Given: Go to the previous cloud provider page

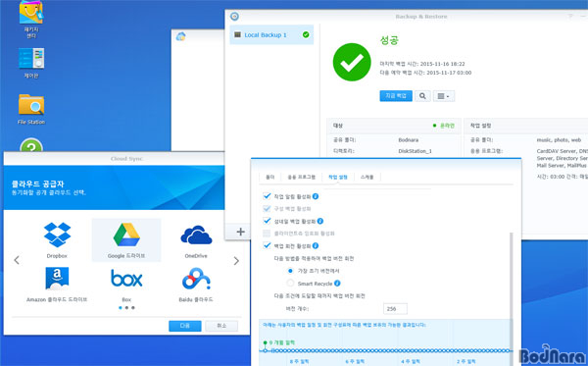Looking at the screenshot, I should coord(17,260).
